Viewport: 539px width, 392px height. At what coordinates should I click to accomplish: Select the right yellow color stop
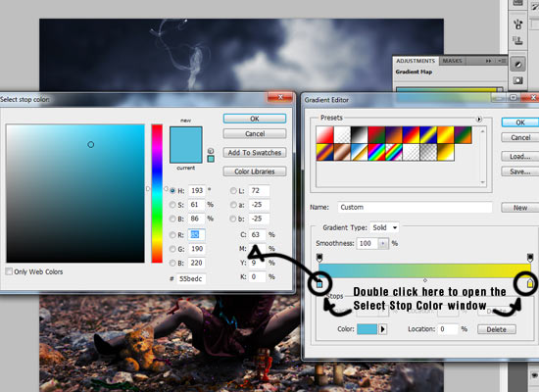pyautogui.click(x=530, y=283)
